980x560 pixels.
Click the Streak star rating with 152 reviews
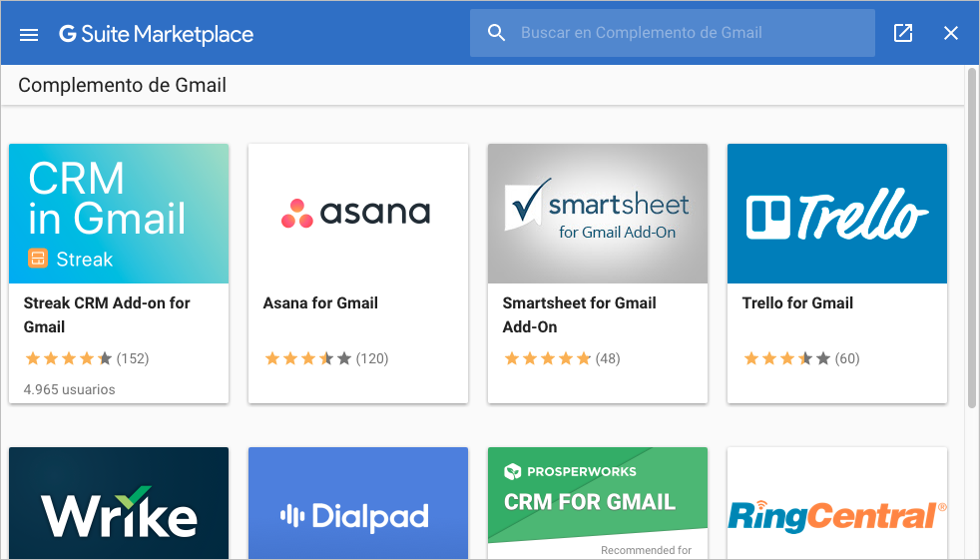(86, 358)
